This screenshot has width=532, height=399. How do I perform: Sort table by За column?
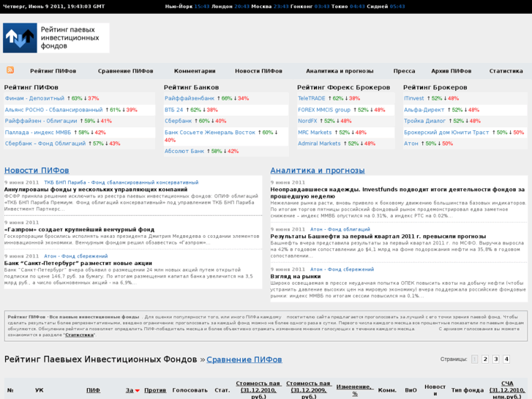coord(130,390)
